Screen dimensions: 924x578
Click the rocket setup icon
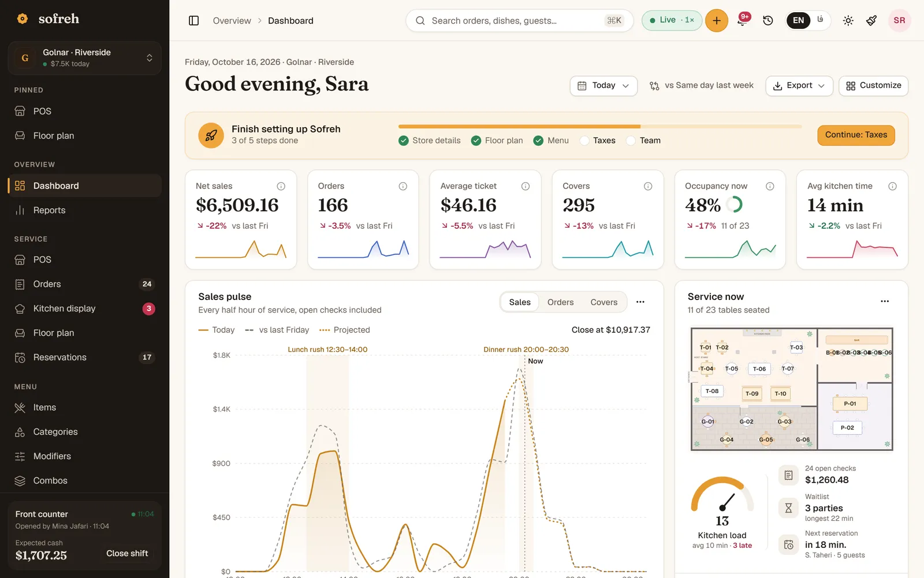[x=211, y=135]
